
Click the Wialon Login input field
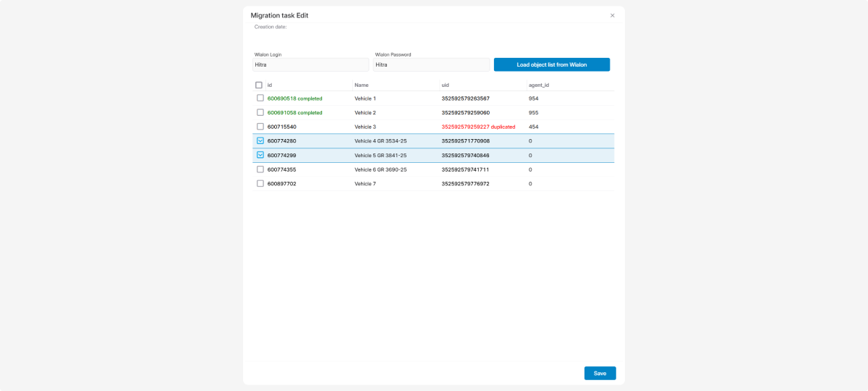(x=311, y=65)
